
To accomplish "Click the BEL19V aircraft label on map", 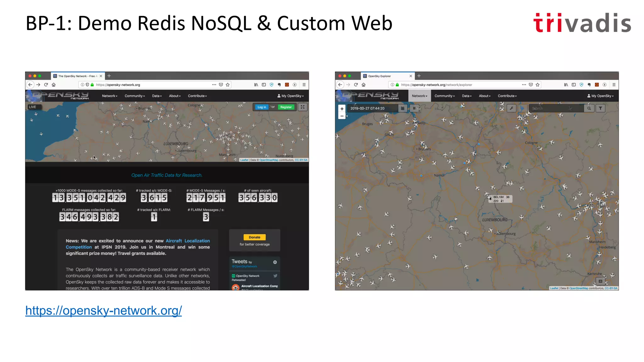I will click(501, 199).
